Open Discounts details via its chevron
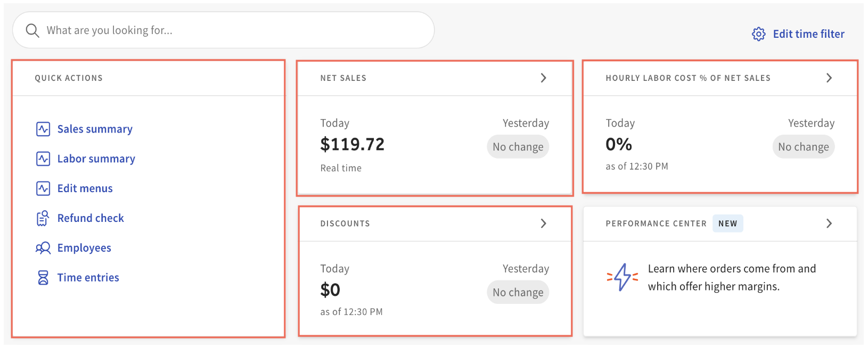The image size is (868, 348). 543,223
